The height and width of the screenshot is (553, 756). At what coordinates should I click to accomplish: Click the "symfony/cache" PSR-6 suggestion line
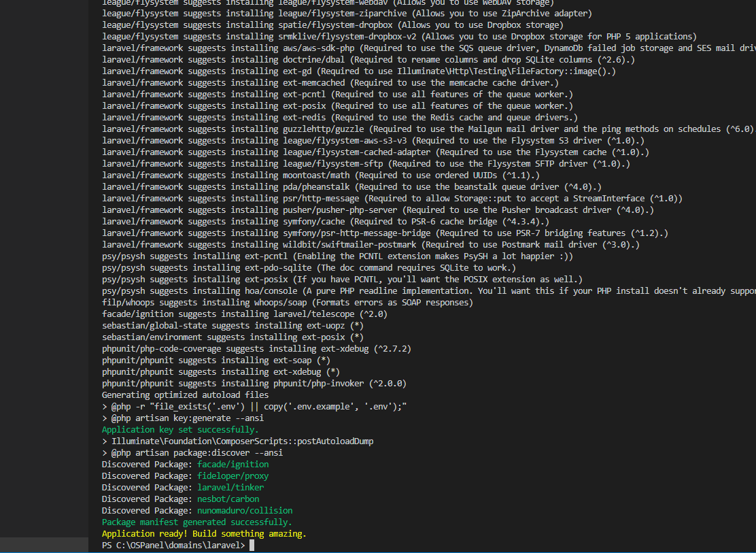click(x=326, y=221)
